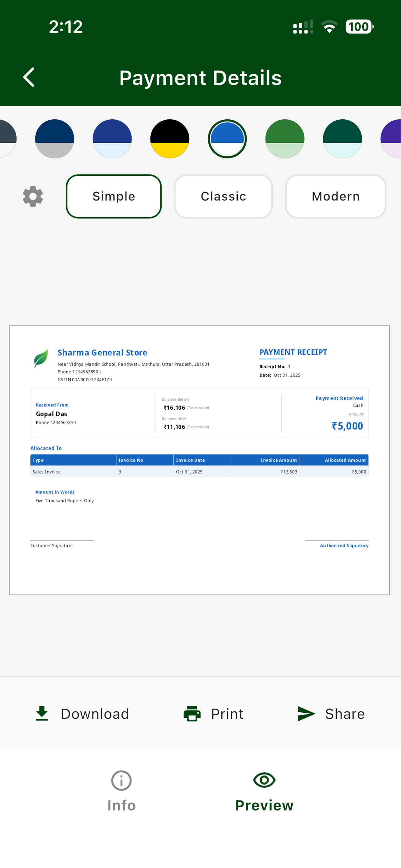Select the dark teal color theme

click(x=342, y=139)
